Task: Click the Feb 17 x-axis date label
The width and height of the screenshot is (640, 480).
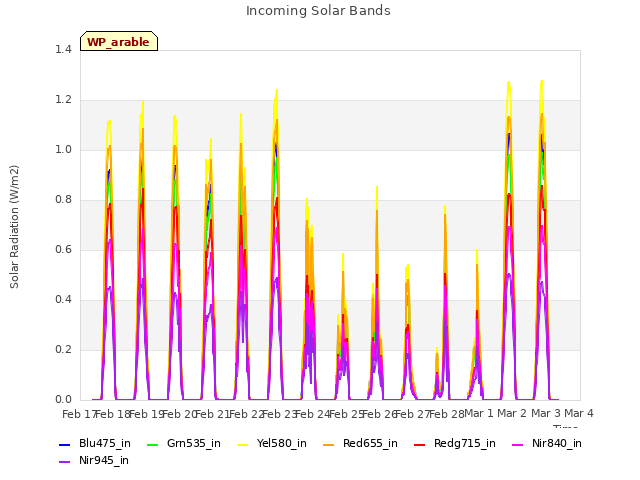Action: 79,414
